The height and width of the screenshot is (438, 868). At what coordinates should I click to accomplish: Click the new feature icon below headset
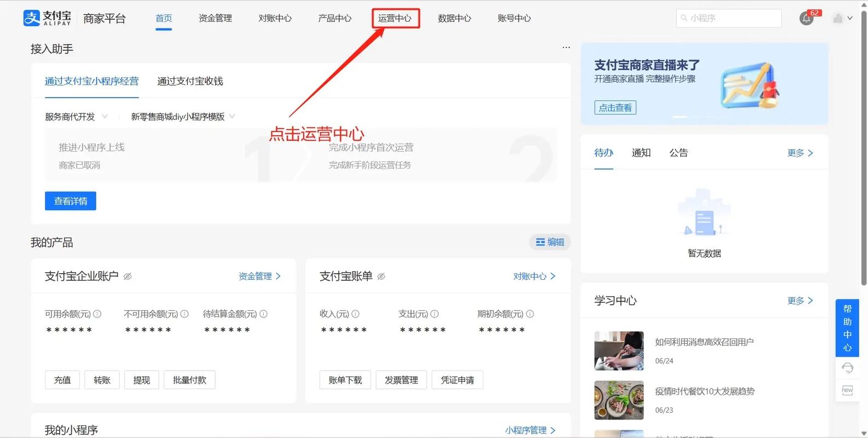click(x=847, y=390)
